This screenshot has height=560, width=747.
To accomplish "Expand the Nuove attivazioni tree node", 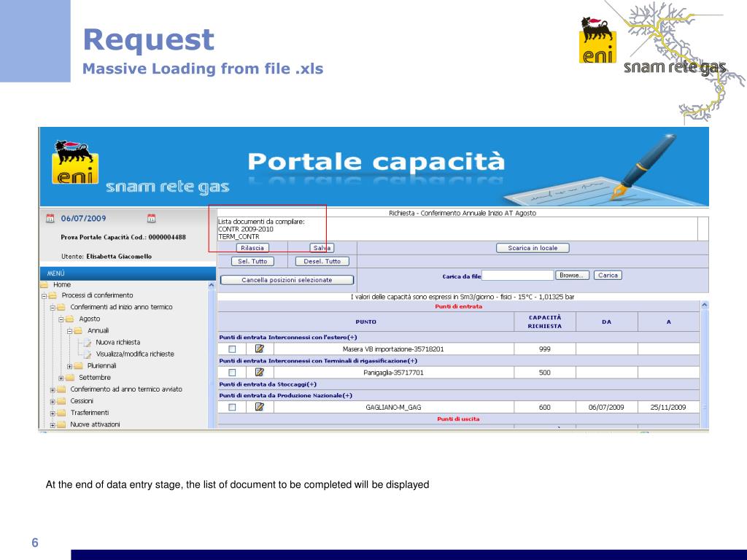I will point(53,425).
